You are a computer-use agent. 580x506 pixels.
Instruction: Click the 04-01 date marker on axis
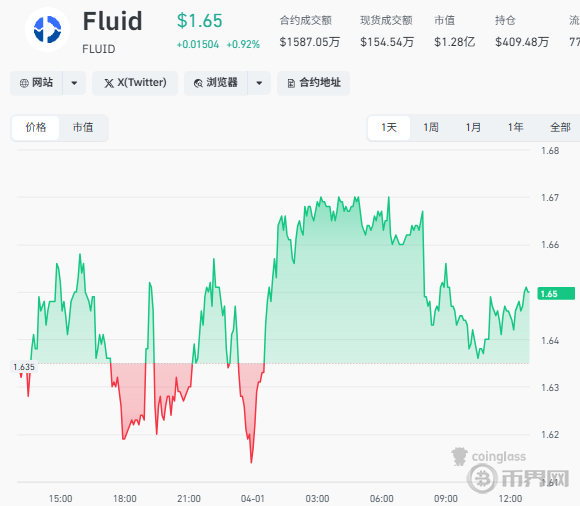coord(253,499)
